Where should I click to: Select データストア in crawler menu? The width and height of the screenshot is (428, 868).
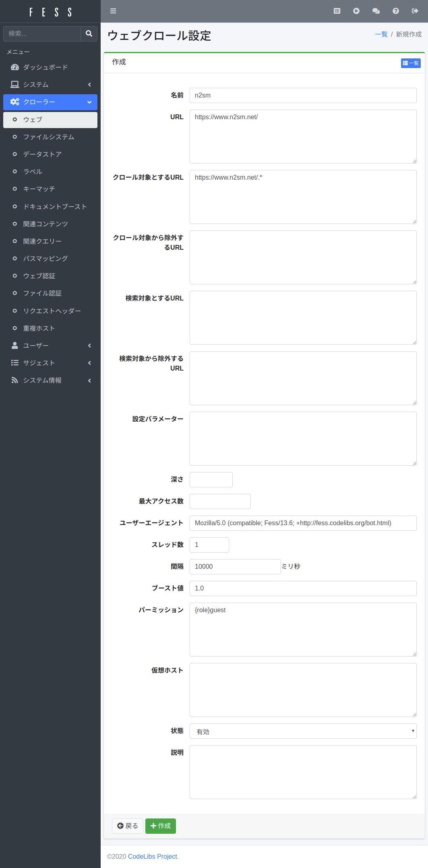coord(42,154)
